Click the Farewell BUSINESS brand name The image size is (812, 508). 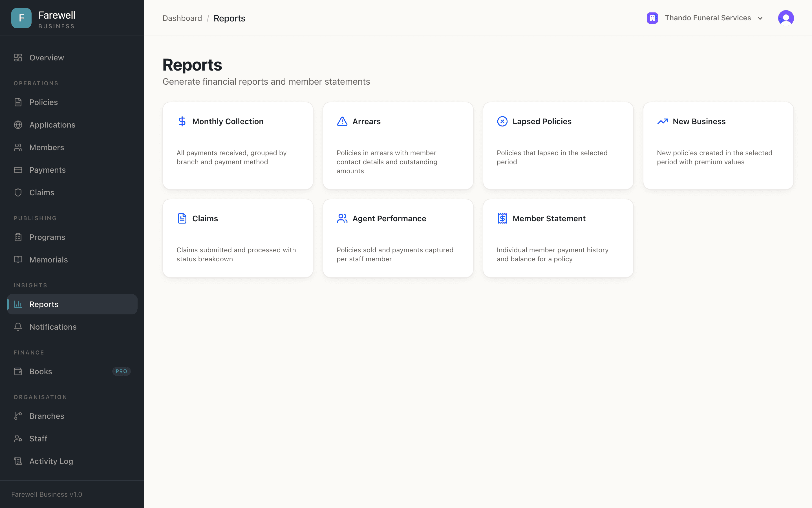click(57, 19)
